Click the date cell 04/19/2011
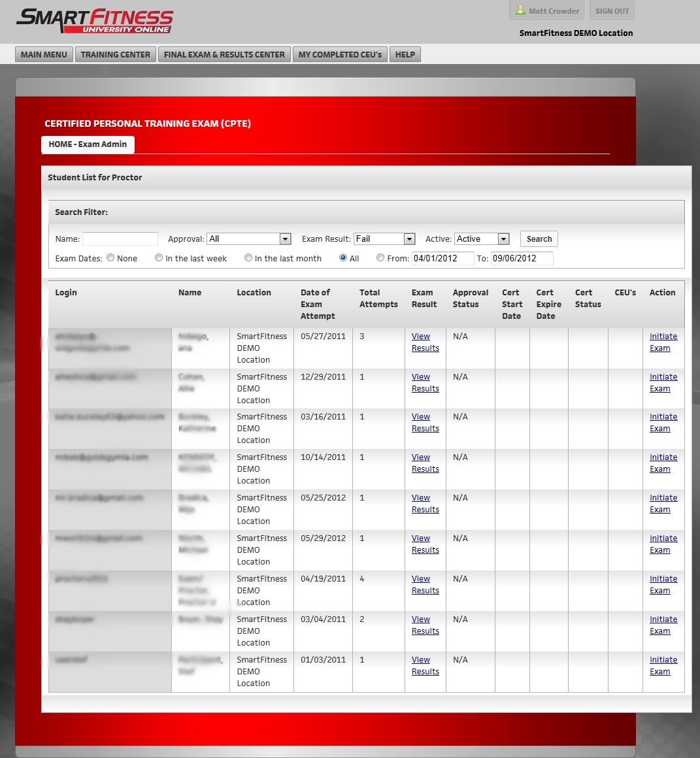700x758 pixels. [x=323, y=579]
